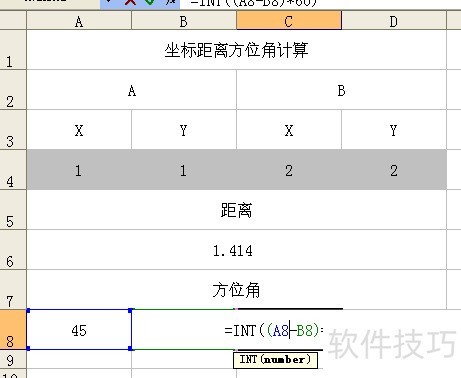Viewport: 461px width, 378px height.
Task: Click the 距离 label cell
Action: click(x=236, y=210)
